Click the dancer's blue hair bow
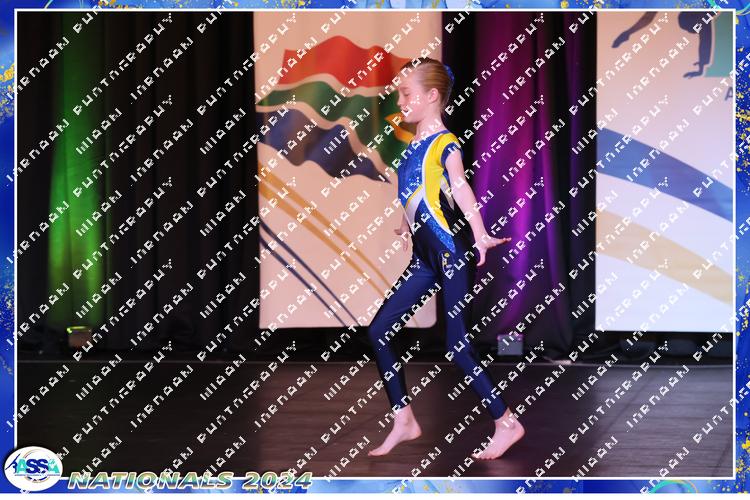Screen dimensions: 750x500 click(x=449, y=74)
